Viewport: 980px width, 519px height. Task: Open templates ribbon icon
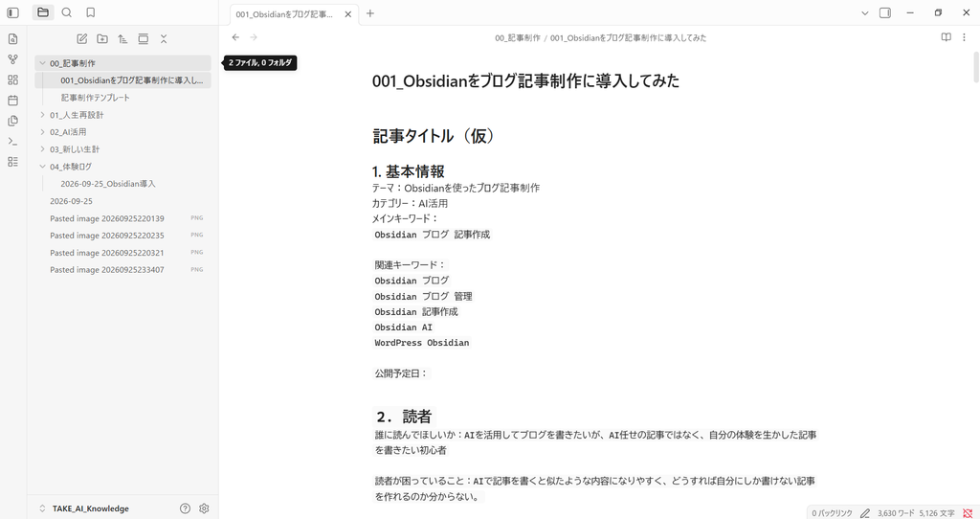12,121
